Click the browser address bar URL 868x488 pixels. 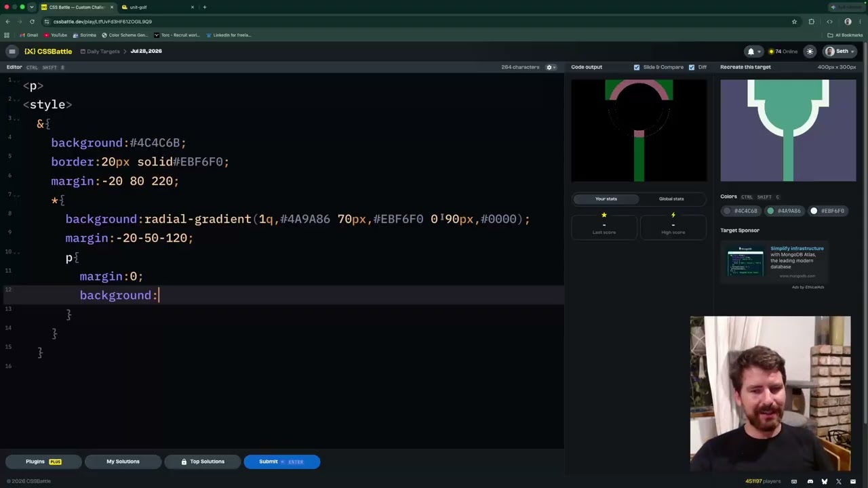point(102,22)
